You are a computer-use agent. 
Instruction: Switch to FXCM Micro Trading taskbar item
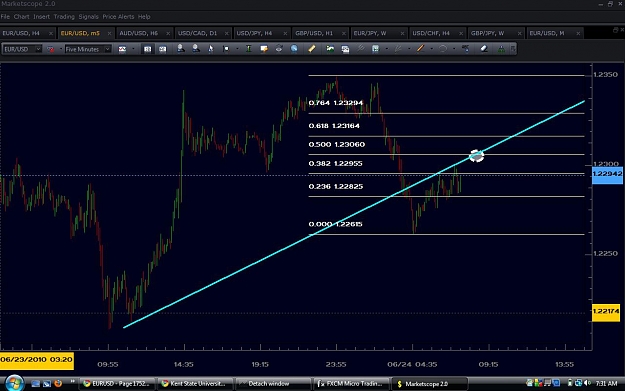[x=350, y=384]
